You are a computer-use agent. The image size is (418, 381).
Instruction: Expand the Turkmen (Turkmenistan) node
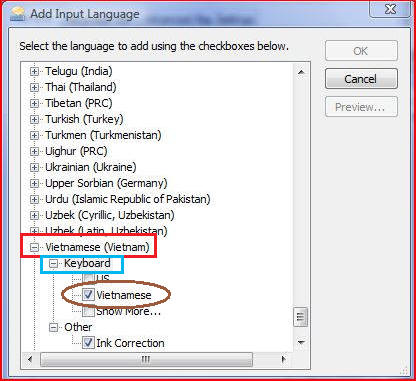[34, 135]
